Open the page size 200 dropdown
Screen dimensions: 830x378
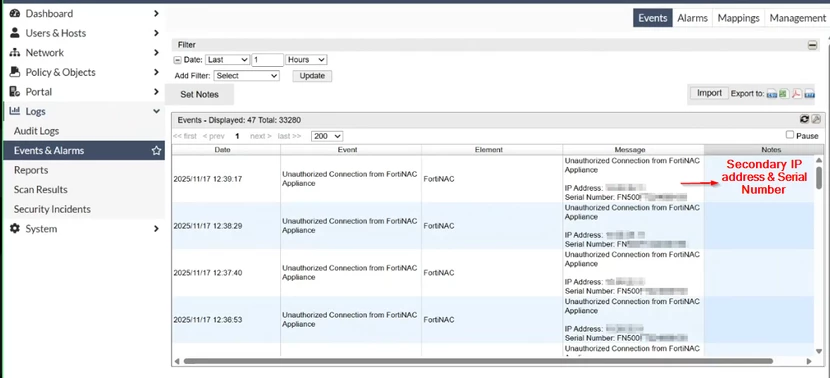pyautogui.click(x=327, y=136)
